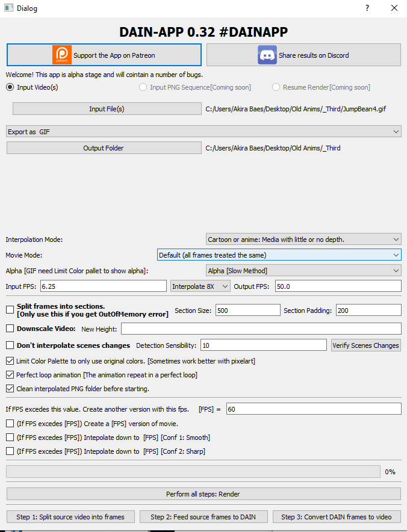Click the dialog window icon in title bar
Screen dimensions: 407x532
pos(9,8)
